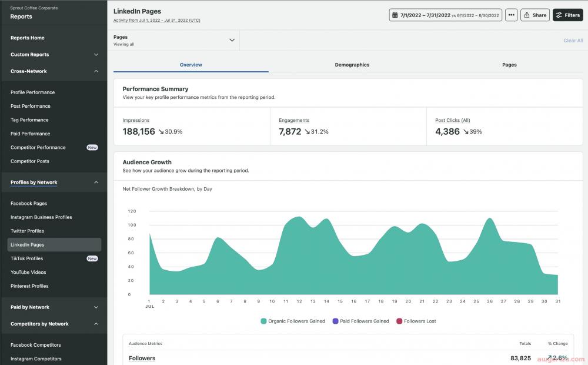Expand Paid by Network section chevron
This screenshot has width=588, height=365.
(x=96, y=307)
